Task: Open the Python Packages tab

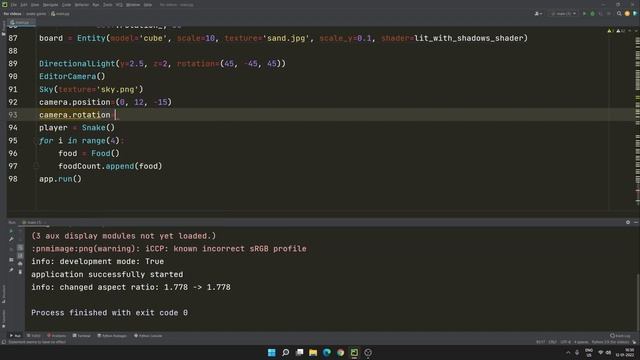Action: coord(112,336)
